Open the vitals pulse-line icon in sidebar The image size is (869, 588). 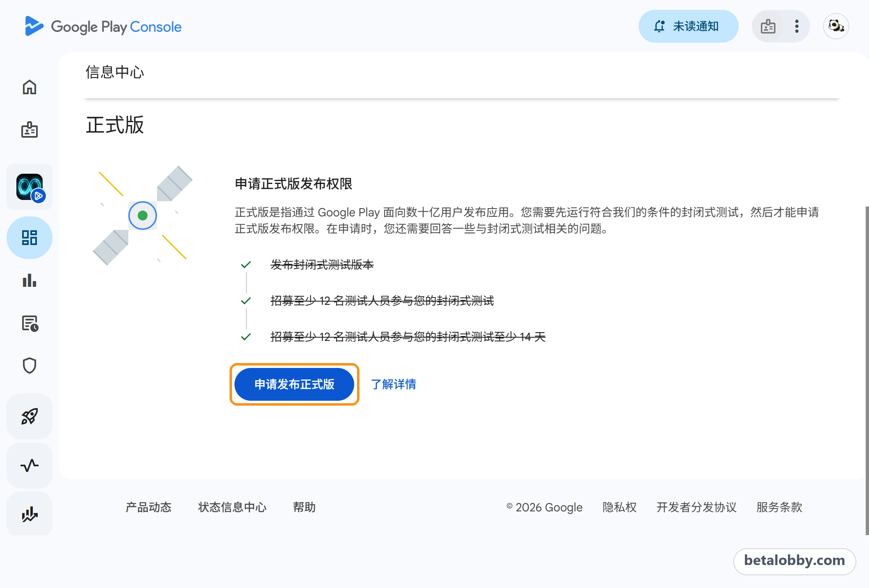tap(30, 465)
